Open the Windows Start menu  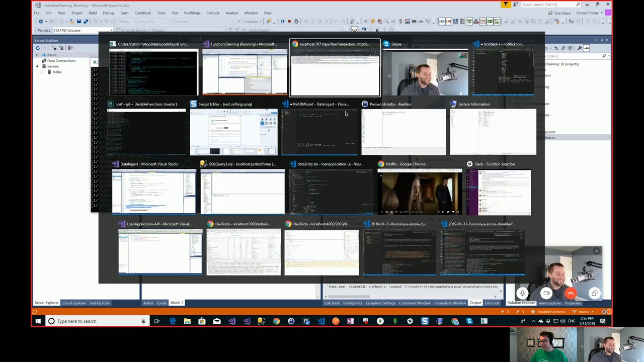[x=38, y=321]
